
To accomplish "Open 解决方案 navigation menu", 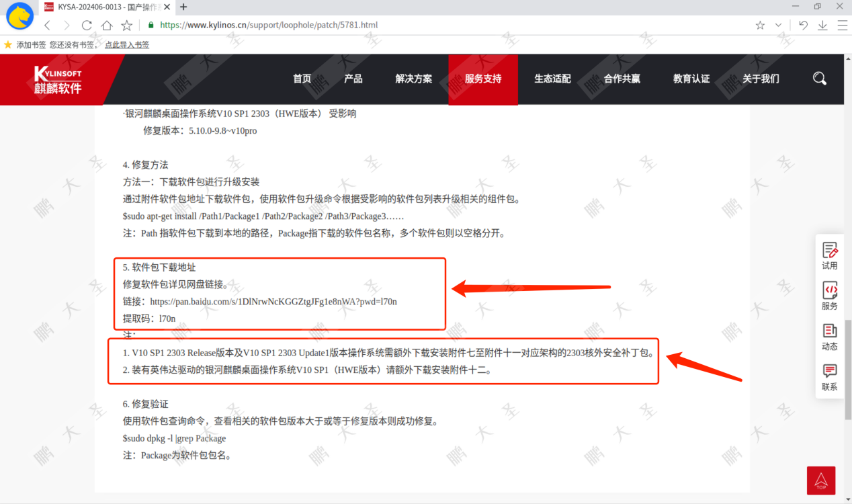I will pos(414,79).
